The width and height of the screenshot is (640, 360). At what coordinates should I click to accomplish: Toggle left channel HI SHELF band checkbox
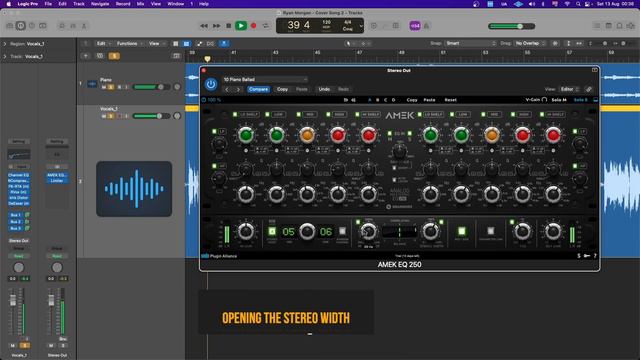pyautogui.click(x=358, y=114)
